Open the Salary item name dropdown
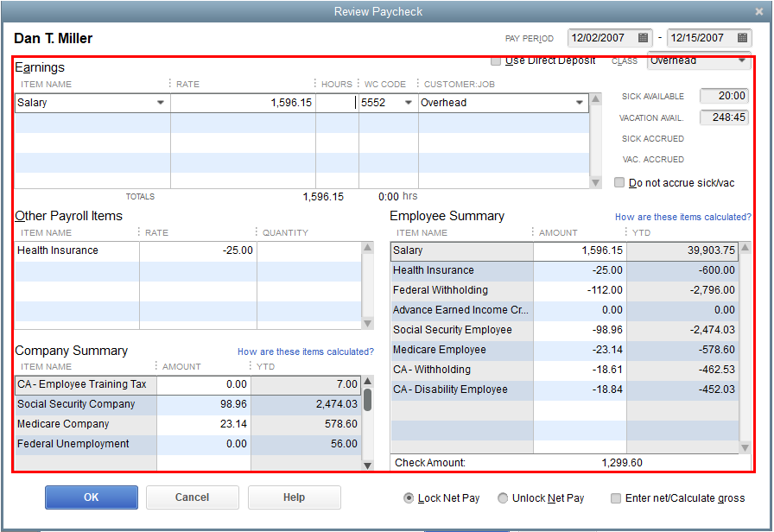 pyautogui.click(x=161, y=103)
